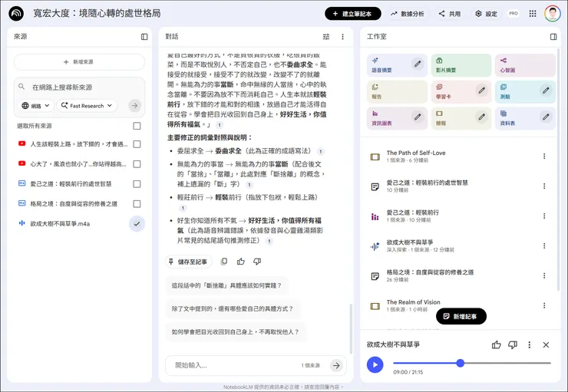
Task: Click the 共用 share button
Action: [450, 14]
